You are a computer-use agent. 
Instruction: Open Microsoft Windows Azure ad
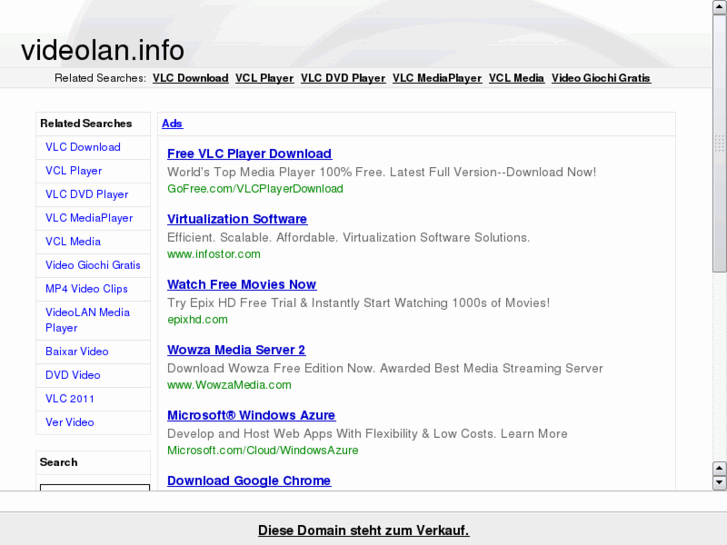251,415
